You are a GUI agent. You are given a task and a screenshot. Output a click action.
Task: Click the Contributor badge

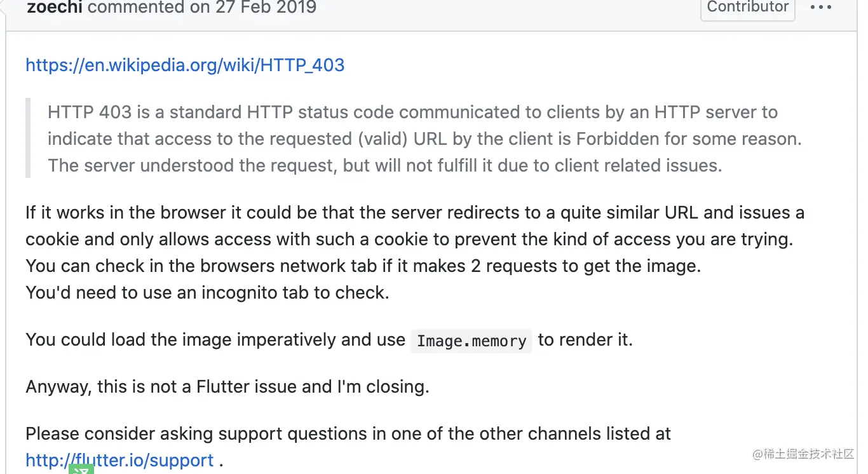point(747,8)
